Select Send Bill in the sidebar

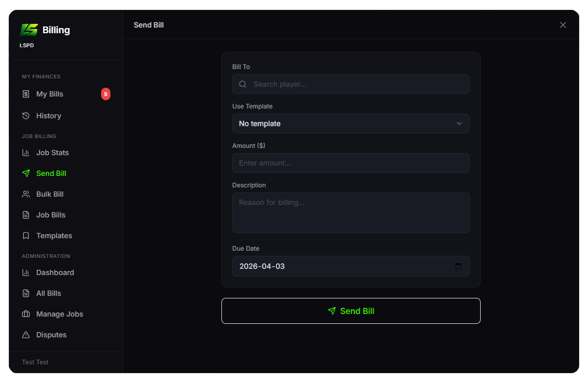[51, 173]
